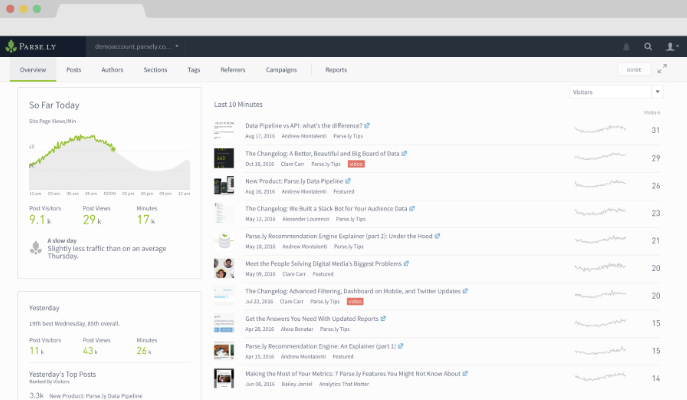Go to the Sections tab
This screenshot has height=400, width=687.
point(155,70)
